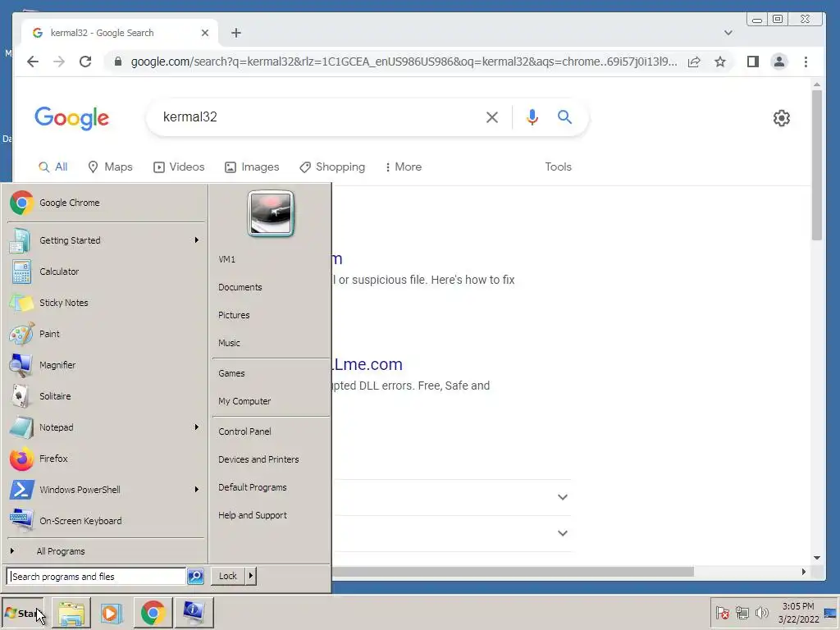
Task: Click the Google logo
Action: pyautogui.click(x=72, y=118)
